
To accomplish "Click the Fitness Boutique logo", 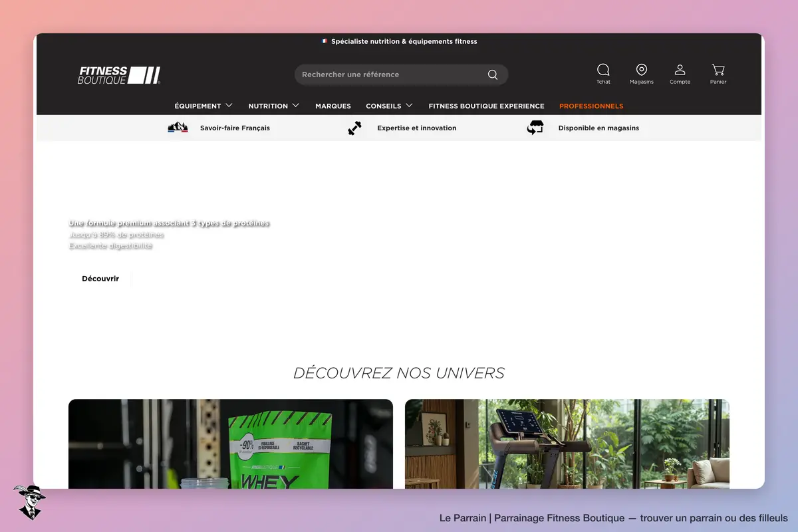I will tap(119, 75).
